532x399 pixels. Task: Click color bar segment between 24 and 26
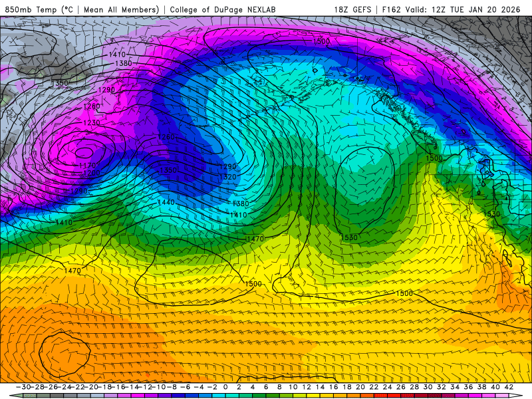click(x=394, y=396)
